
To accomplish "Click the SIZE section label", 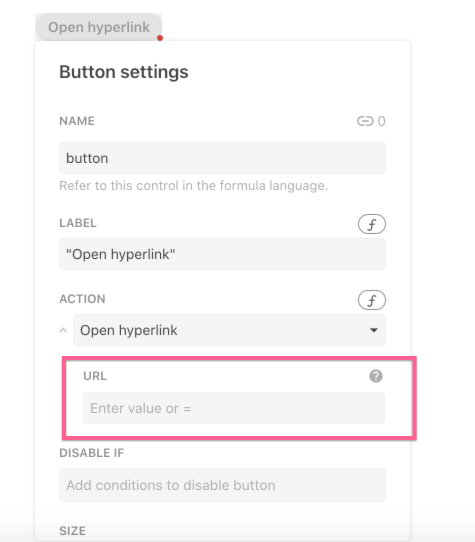I will point(72,531).
